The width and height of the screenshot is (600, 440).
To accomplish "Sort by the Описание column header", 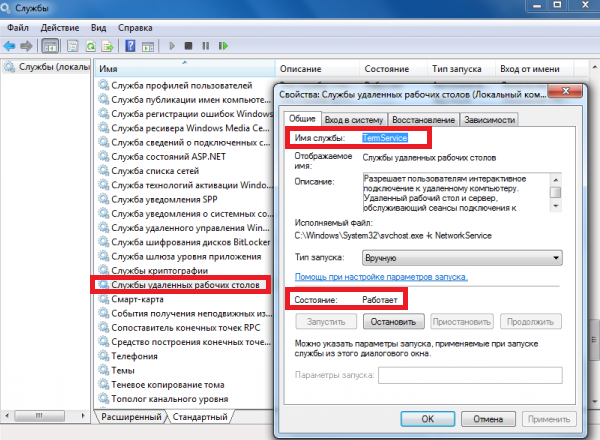I will 317,69.
